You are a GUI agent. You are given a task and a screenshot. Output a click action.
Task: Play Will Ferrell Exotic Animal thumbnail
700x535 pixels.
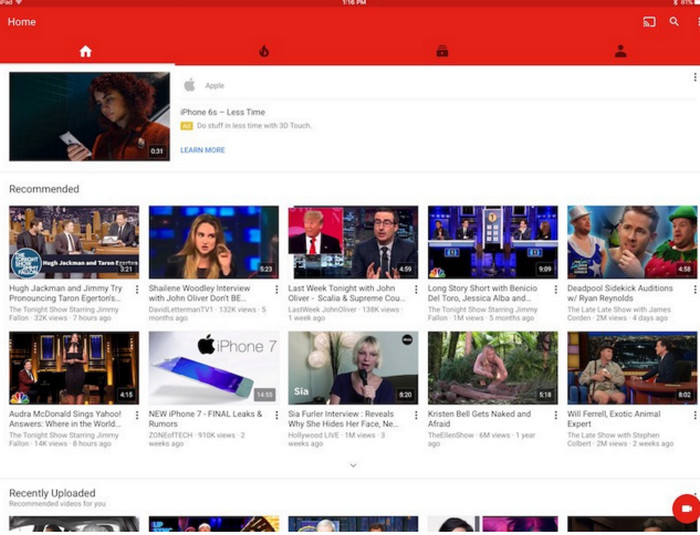click(x=632, y=368)
